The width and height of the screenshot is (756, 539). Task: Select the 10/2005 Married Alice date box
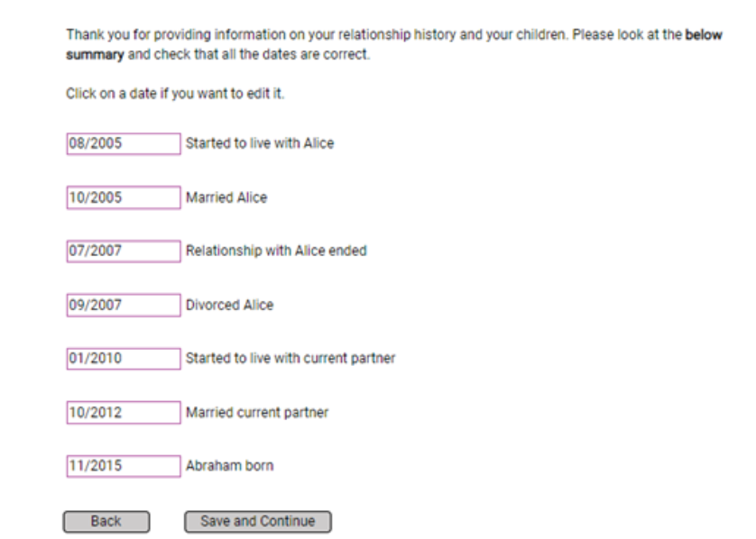(124, 197)
